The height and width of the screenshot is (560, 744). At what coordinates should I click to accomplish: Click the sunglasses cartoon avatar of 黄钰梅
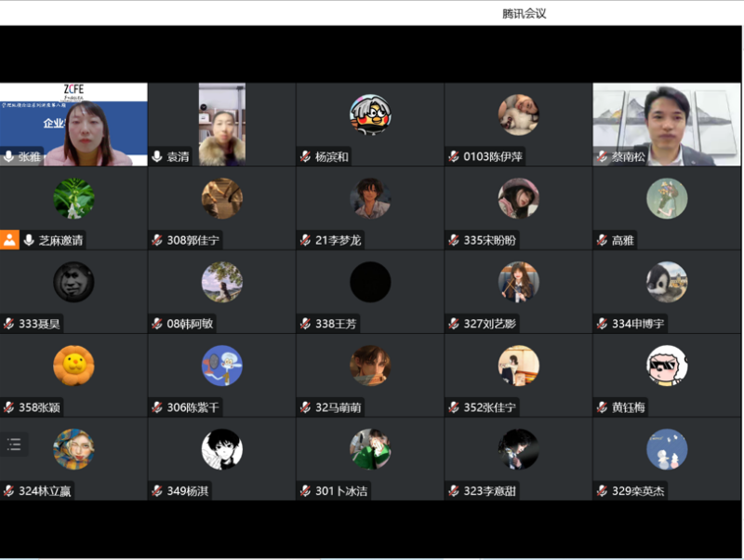click(x=667, y=366)
